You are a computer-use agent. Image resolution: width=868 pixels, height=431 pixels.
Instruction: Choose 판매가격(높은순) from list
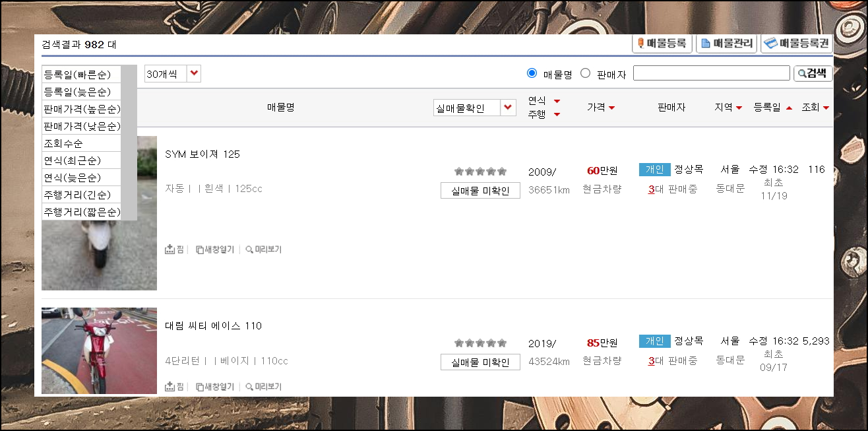pos(82,108)
